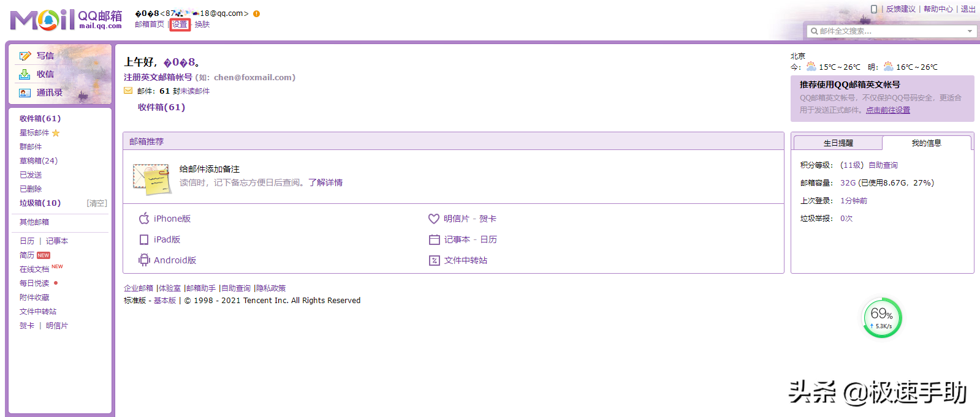
Task: Click 收信 to fetch mail
Action: [x=45, y=74]
